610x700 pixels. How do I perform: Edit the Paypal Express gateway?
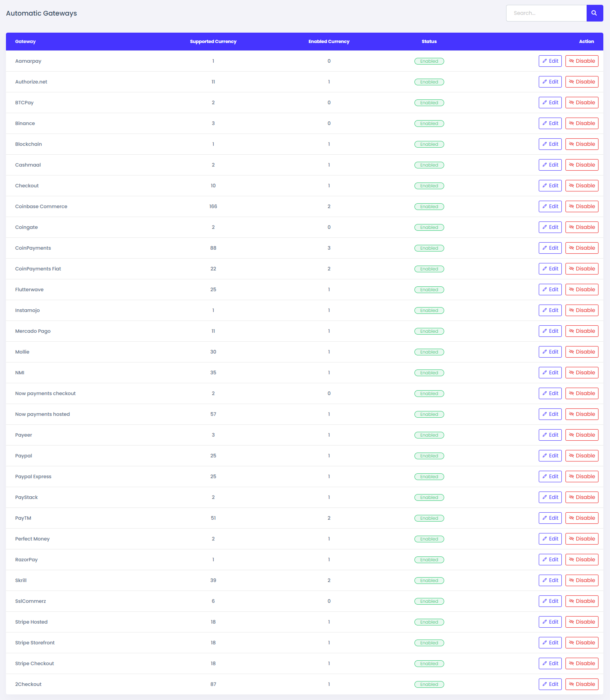click(x=550, y=476)
